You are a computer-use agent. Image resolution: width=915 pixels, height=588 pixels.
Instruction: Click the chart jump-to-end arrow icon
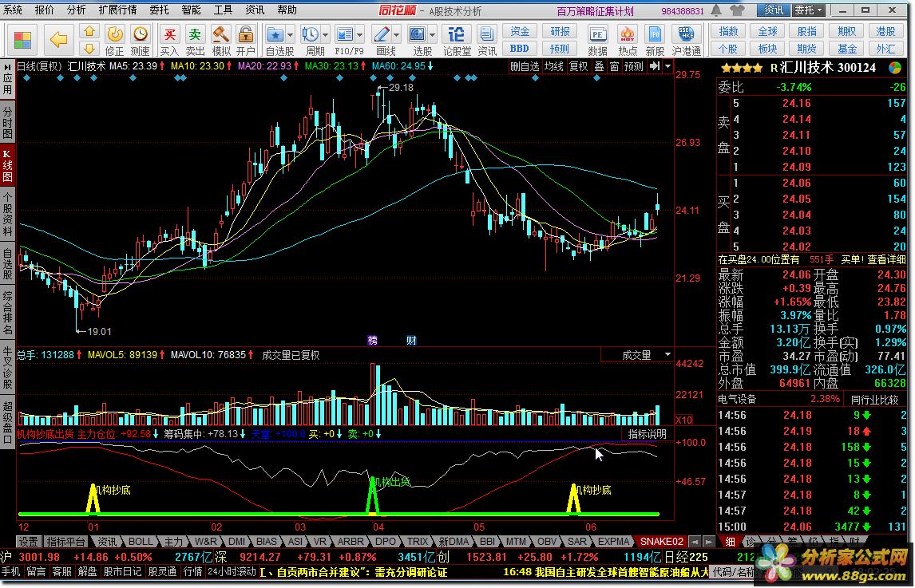click(x=655, y=66)
